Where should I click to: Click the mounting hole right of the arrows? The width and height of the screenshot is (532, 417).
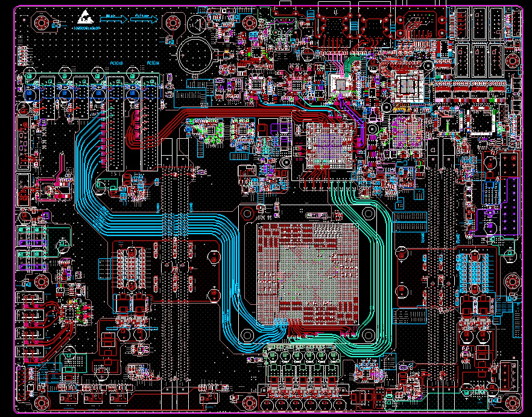pos(173,23)
